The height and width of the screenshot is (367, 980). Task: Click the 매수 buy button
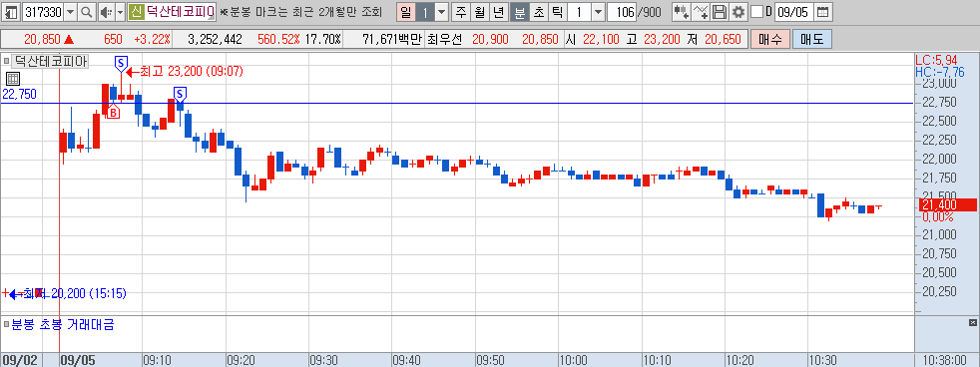pyautogui.click(x=770, y=39)
